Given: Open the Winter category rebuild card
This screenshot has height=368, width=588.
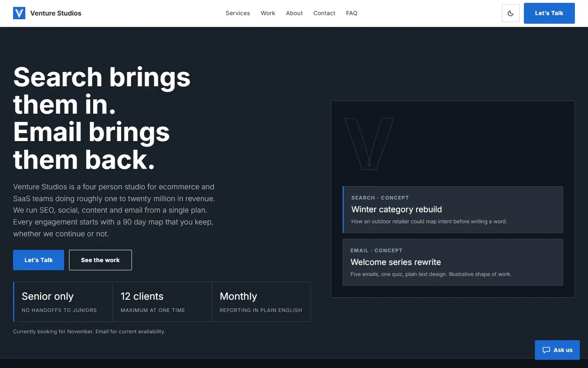Looking at the screenshot, I should 452,209.
